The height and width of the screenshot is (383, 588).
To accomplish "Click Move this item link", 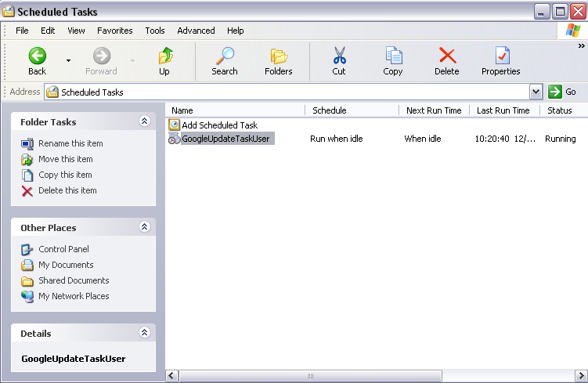I will (66, 160).
